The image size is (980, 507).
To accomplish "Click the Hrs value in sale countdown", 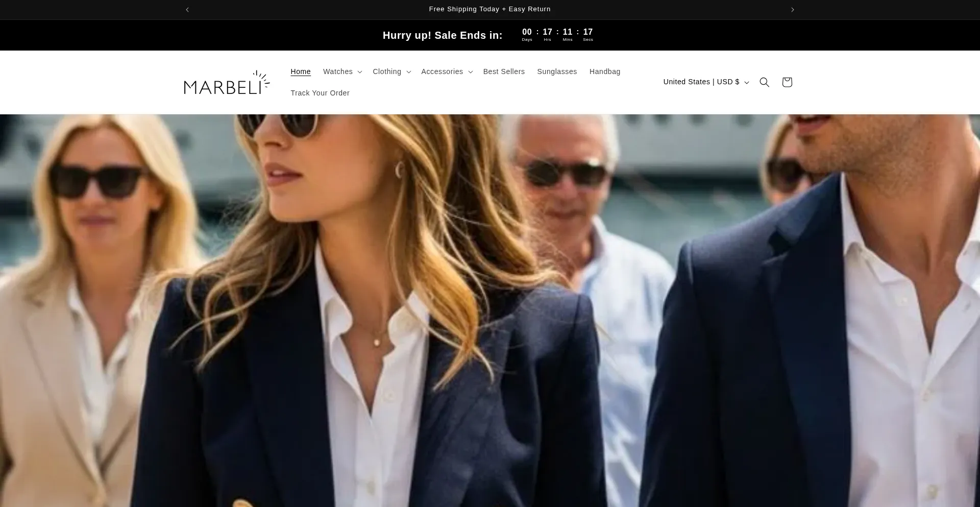I will [x=547, y=32].
